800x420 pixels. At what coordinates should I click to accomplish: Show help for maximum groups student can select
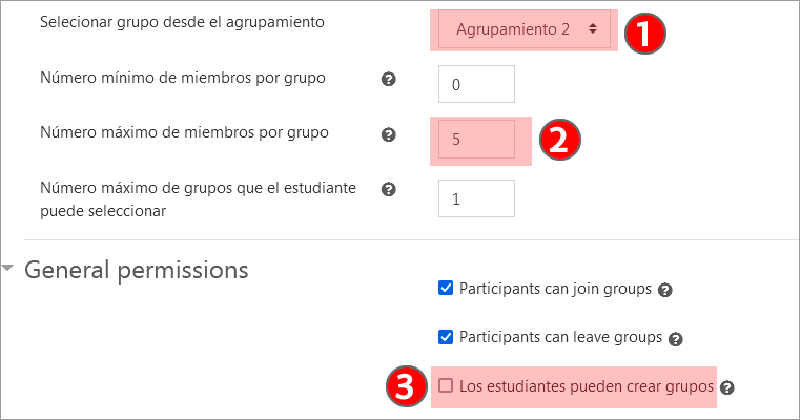(389, 189)
